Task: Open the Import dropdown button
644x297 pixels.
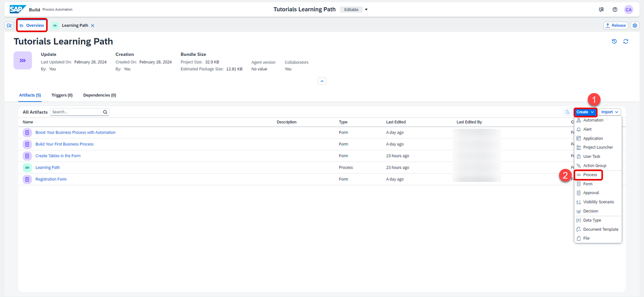Action: click(610, 112)
